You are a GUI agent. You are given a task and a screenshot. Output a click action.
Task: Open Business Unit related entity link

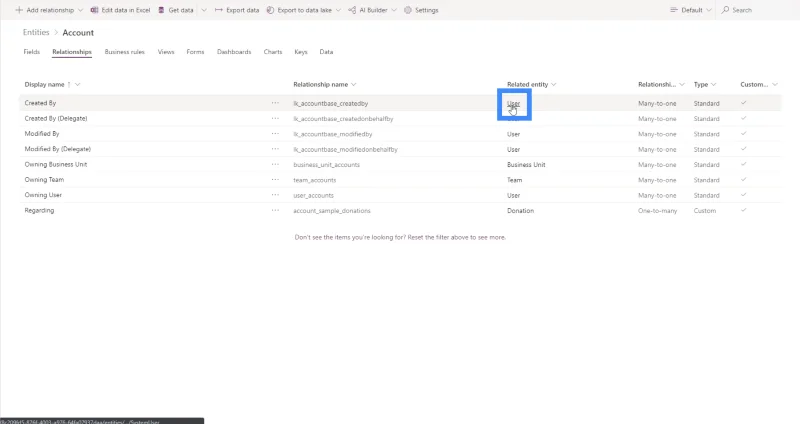pyautogui.click(x=526, y=165)
